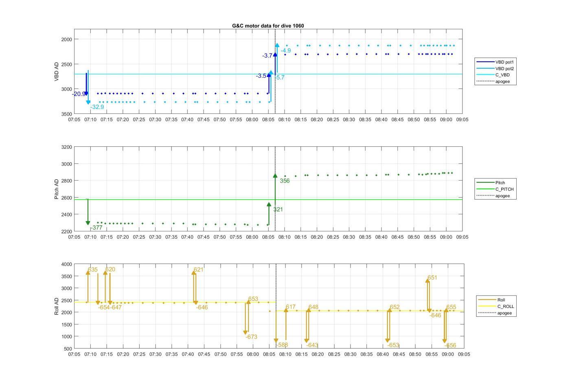The width and height of the screenshot is (570, 392).
Task: Click the "-654" roll annotation
Action: [x=104, y=307]
